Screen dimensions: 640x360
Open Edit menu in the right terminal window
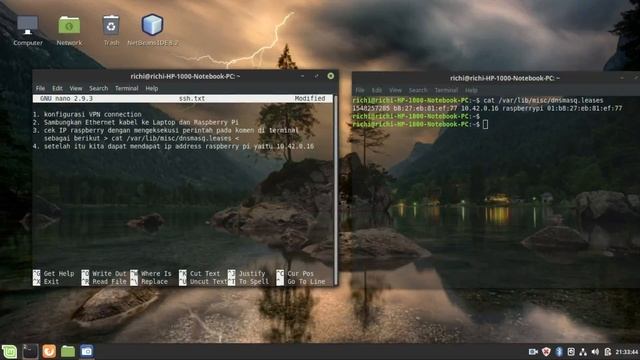(376, 90)
